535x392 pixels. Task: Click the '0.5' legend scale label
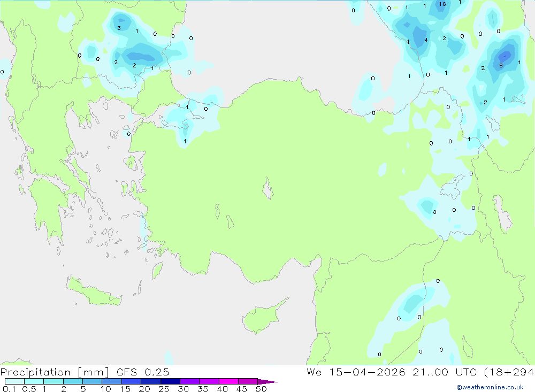(x=29, y=389)
